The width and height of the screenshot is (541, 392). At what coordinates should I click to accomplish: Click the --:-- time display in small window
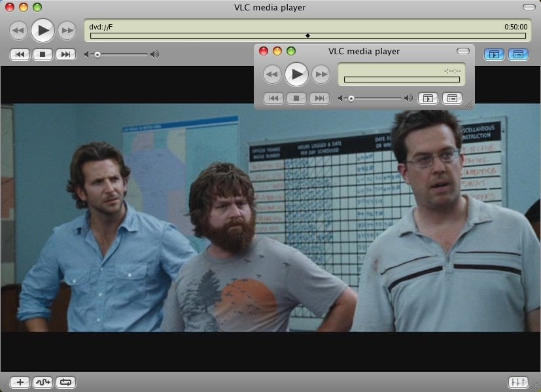(x=453, y=71)
